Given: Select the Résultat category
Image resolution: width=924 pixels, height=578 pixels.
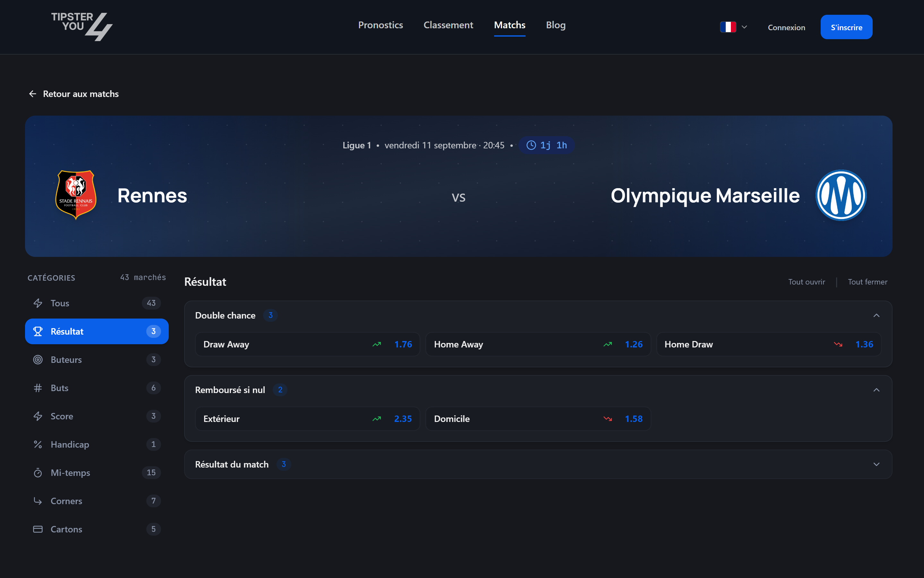Looking at the screenshot, I should 97,331.
